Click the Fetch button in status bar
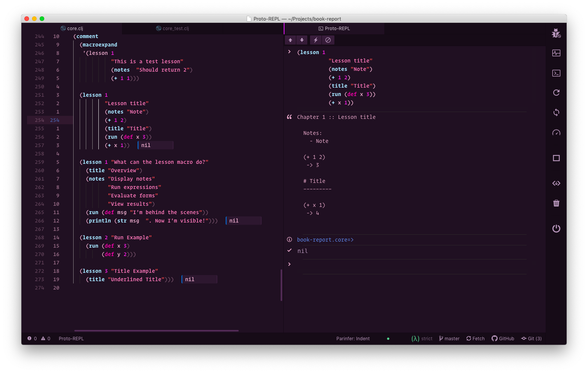Viewport: 588px width, 373px height. (x=476, y=338)
